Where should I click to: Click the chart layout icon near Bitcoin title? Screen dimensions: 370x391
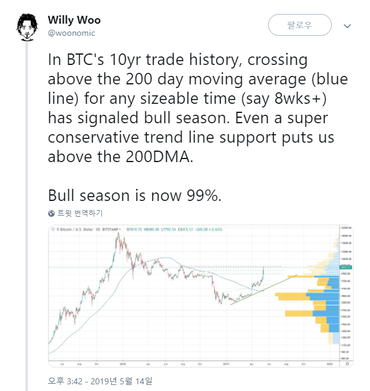52,229
